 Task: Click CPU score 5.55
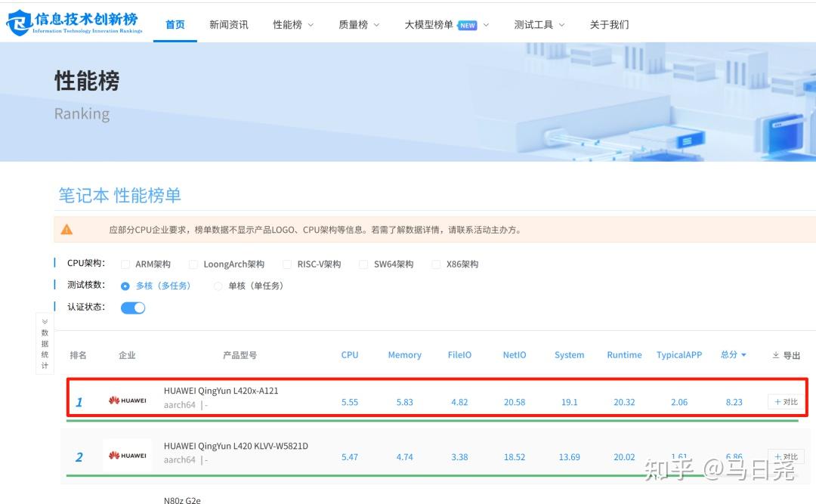pyautogui.click(x=350, y=402)
